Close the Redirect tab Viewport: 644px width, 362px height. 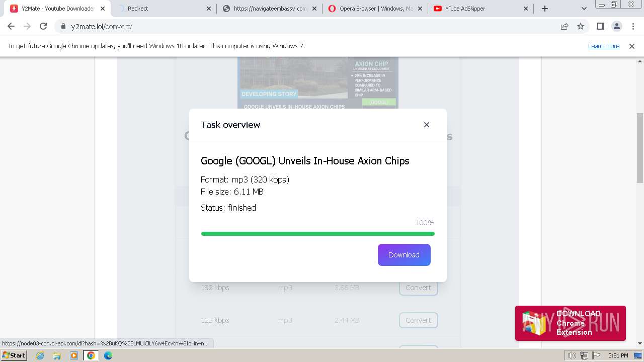click(209, 9)
